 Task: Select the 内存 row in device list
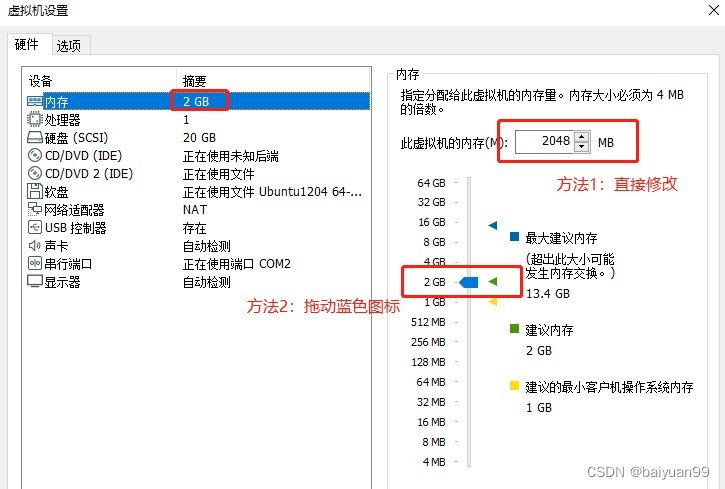coord(198,101)
